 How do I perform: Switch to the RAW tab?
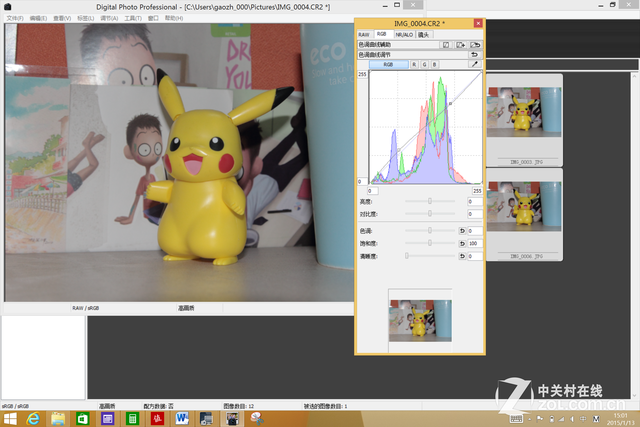click(364, 35)
